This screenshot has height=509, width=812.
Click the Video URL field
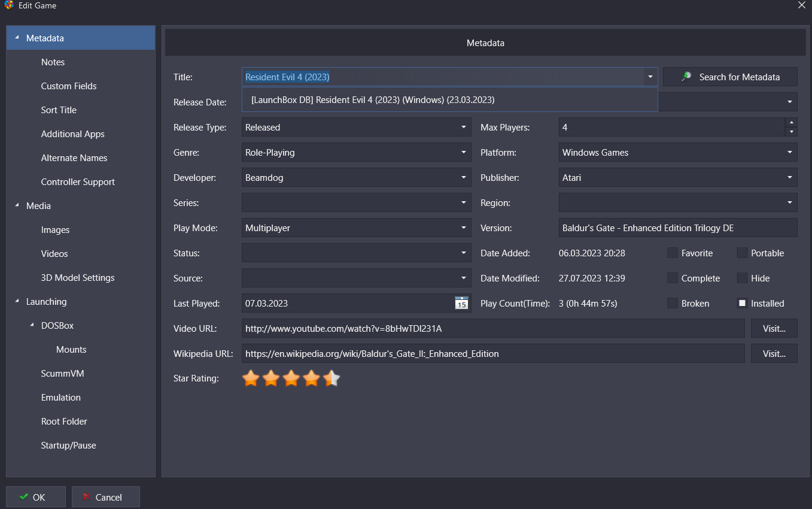click(493, 328)
